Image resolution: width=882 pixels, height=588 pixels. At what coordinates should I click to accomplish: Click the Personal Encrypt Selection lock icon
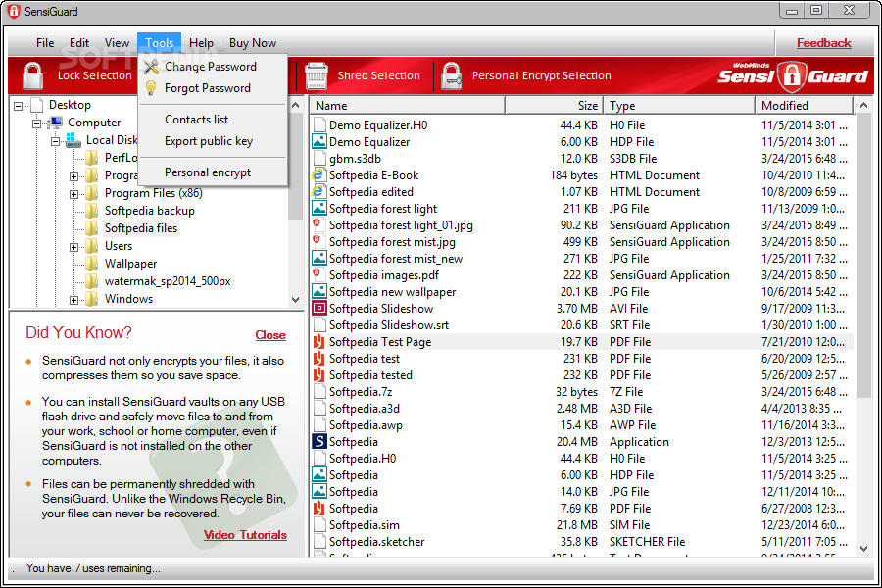[x=452, y=76]
